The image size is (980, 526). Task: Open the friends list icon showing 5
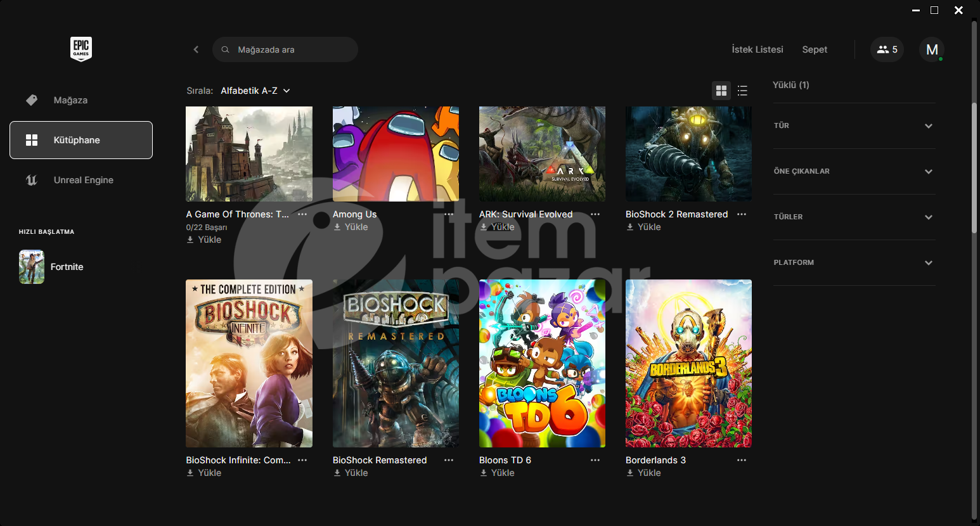[887, 49]
